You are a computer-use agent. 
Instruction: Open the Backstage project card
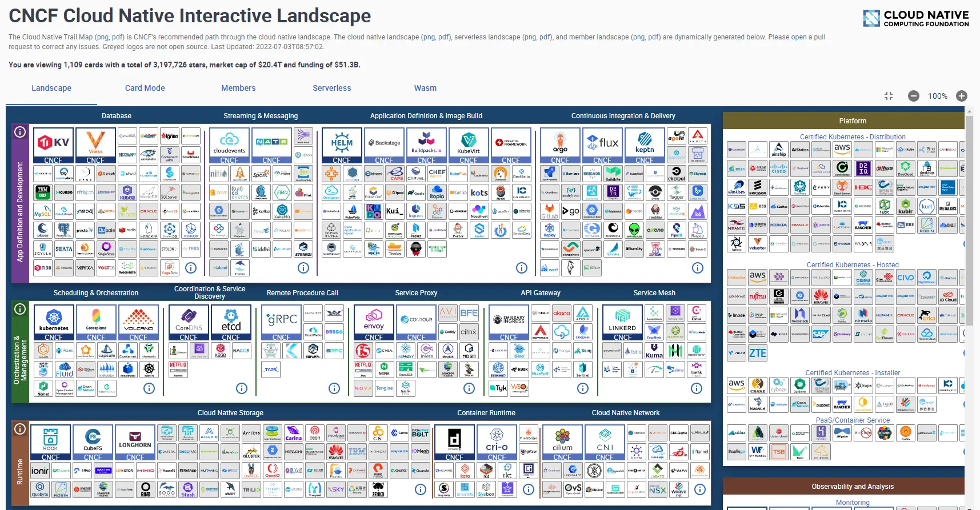click(384, 146)
